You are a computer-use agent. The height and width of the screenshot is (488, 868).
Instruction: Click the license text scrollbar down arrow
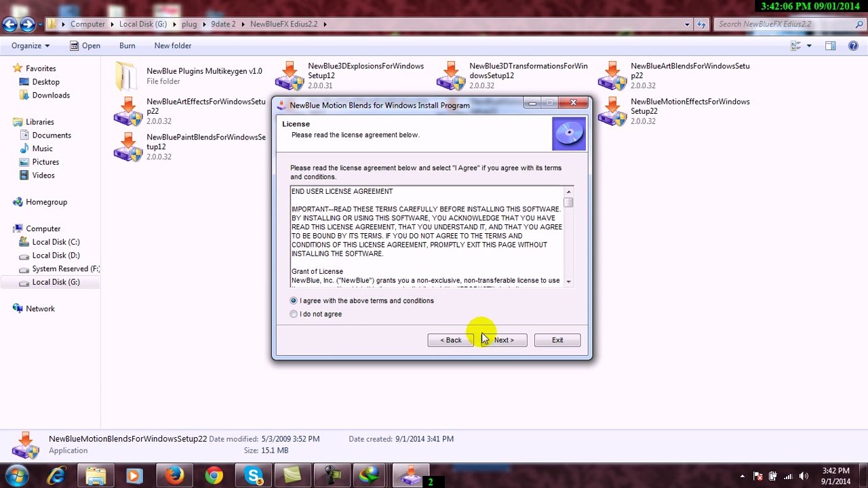pyautogui.click(x=568, y=281)
